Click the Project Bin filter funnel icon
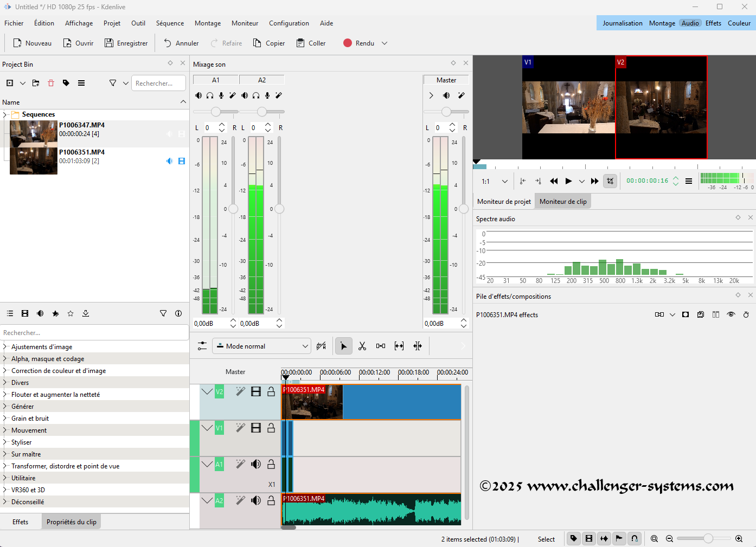The height and width of the screenshot is (547, 756). (x=113, y=83)
